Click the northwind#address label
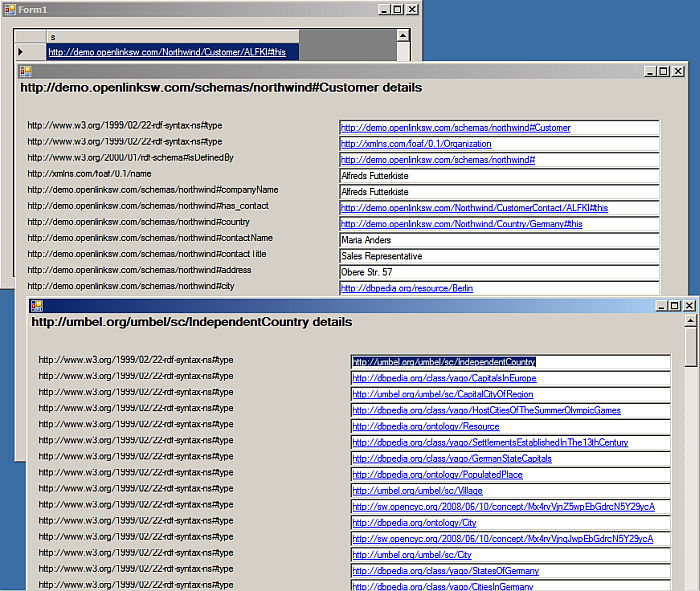Screen dimensions: 700x591 (139, 270)
